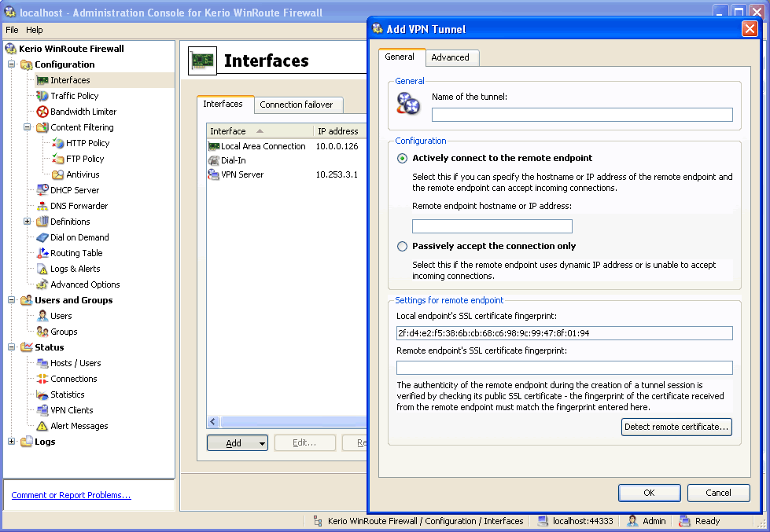
Task: Collapse the Configuration tree node
Action: pos(11,64)
